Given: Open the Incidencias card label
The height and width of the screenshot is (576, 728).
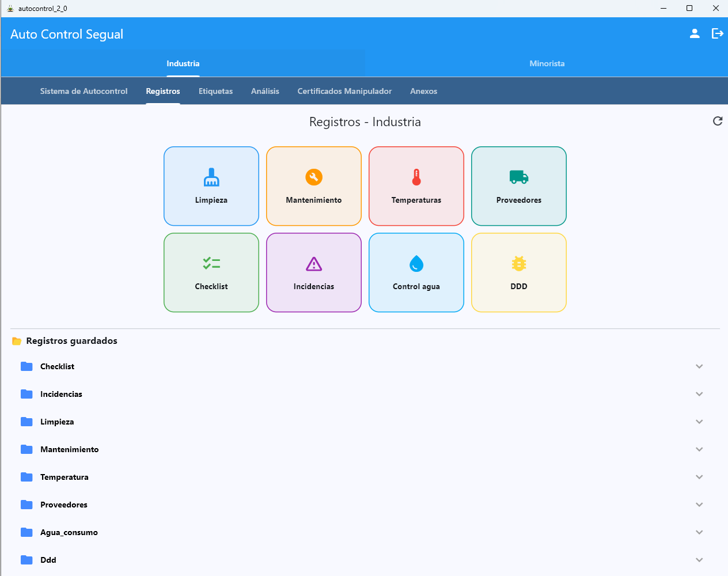Looking at the screenshot, I should coord(314,286).
